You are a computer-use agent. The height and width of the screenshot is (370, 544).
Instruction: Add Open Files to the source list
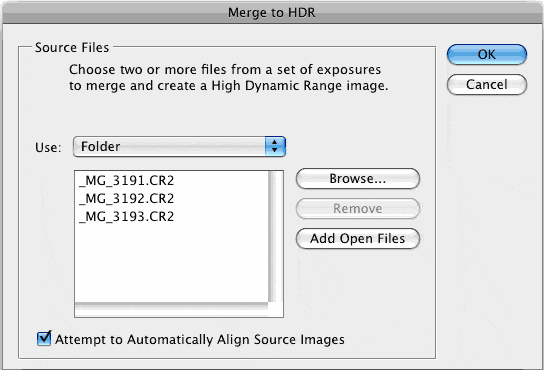(358, 238)
